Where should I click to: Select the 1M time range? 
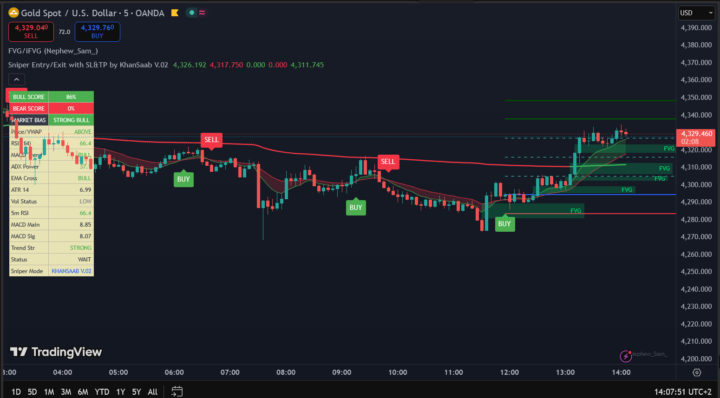tap(49, 392)
